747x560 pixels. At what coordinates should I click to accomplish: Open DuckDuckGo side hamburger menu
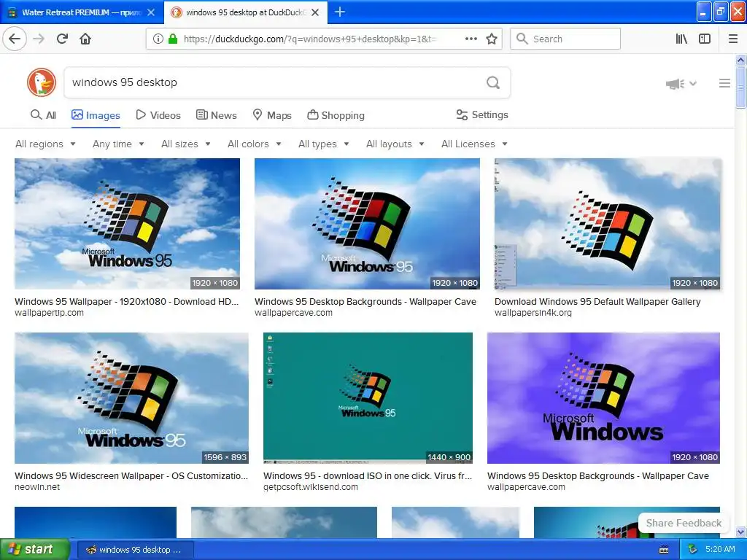coord(724,83)
